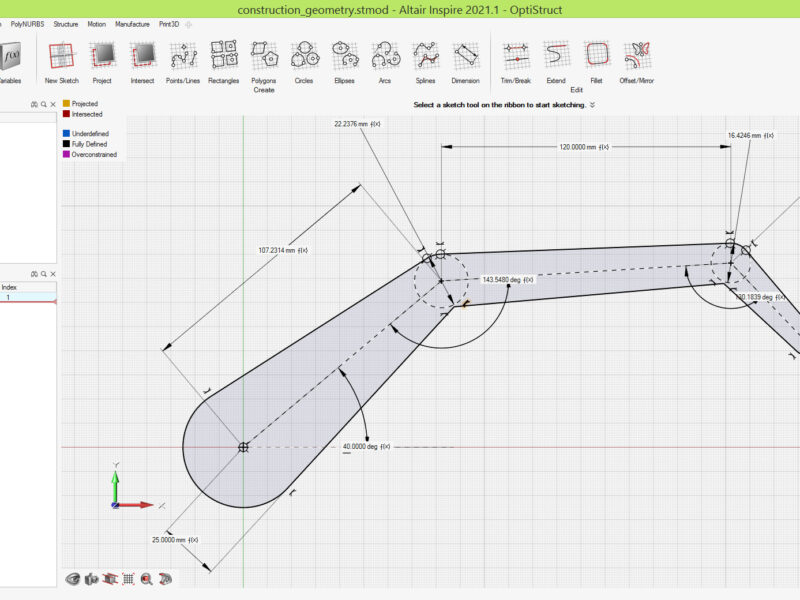Select the Splines tool

pyautogui.click(x=426, y=63)
